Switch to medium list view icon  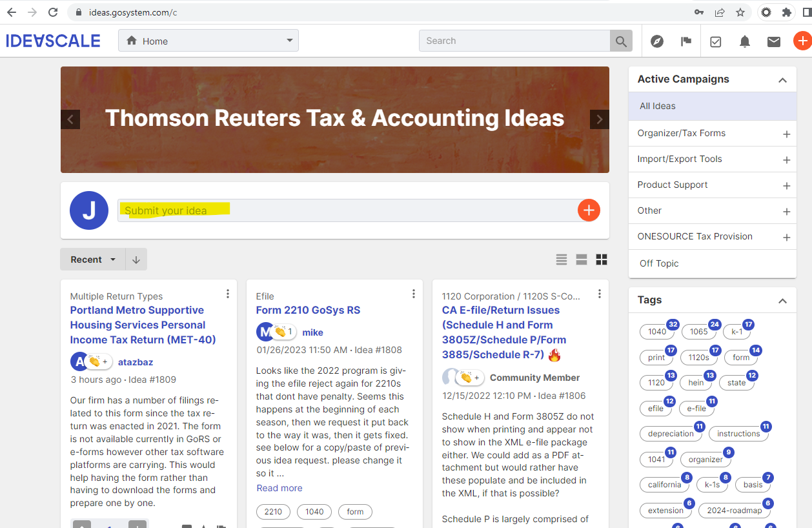click(x=582, y=259)
